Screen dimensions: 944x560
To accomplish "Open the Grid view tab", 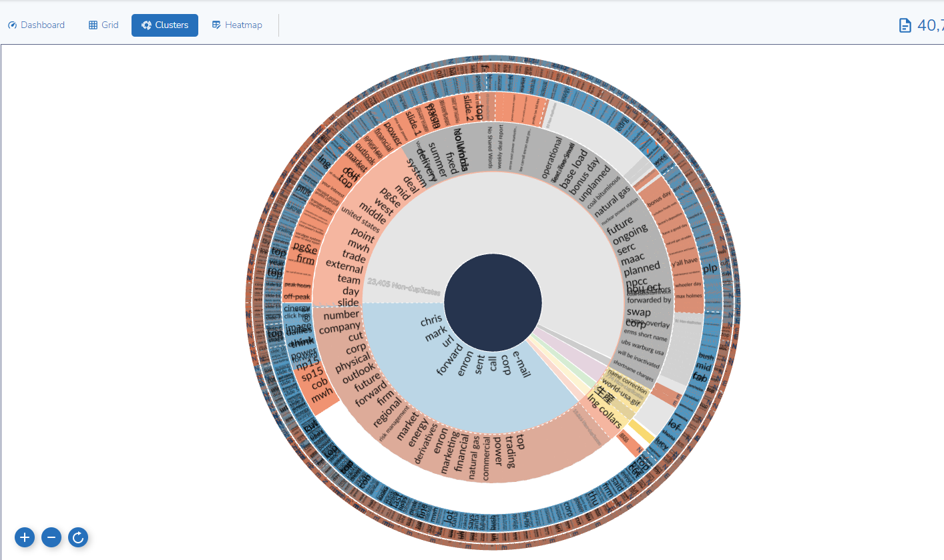I will tap(110, 25).
